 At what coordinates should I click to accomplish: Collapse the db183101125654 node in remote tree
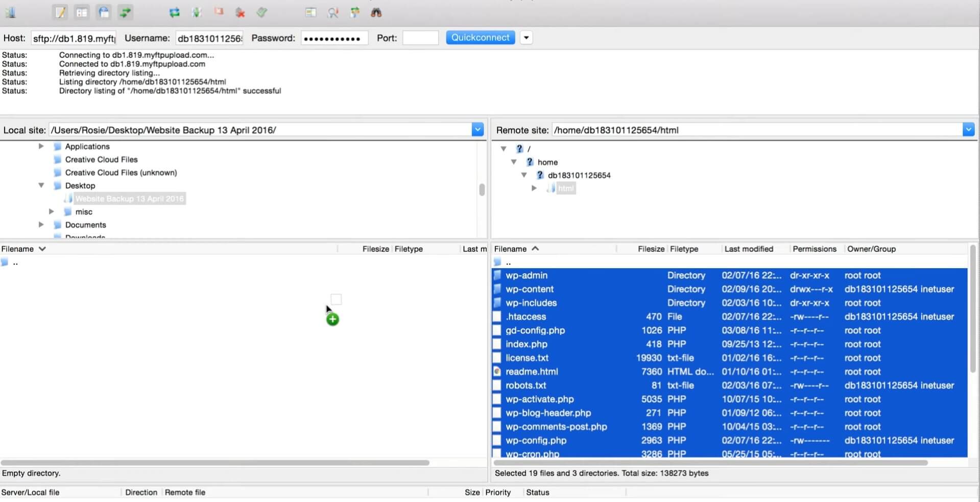pyautogui.click(x=524, y=175)
